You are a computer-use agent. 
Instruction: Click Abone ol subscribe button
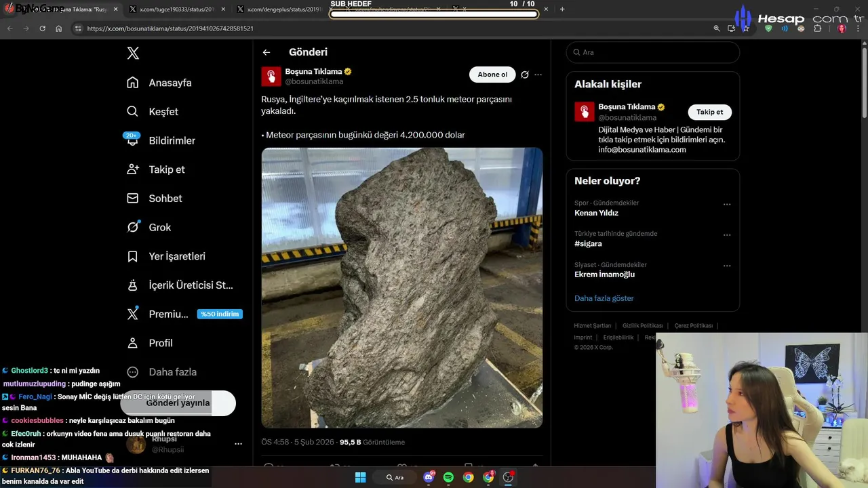point(492,75)
